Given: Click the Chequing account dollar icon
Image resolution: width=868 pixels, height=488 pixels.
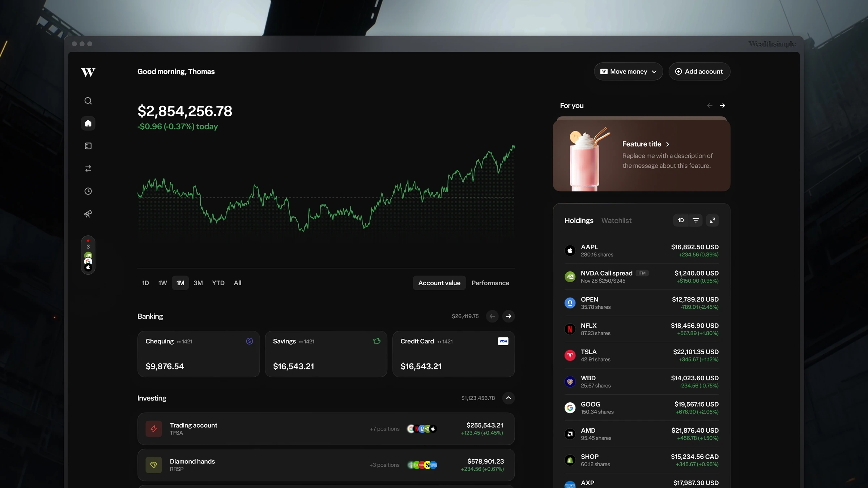Looking at the screenshot, I should click(x=250, y=341).
